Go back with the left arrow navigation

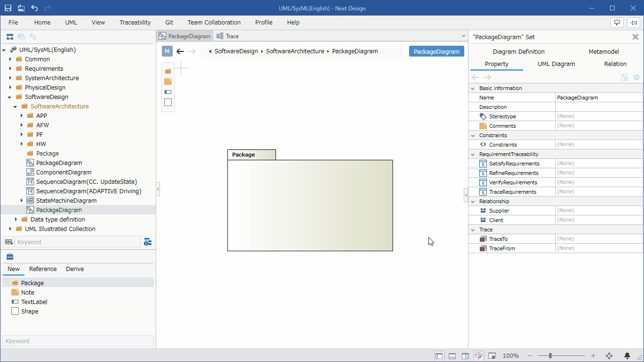coord(180,51)
